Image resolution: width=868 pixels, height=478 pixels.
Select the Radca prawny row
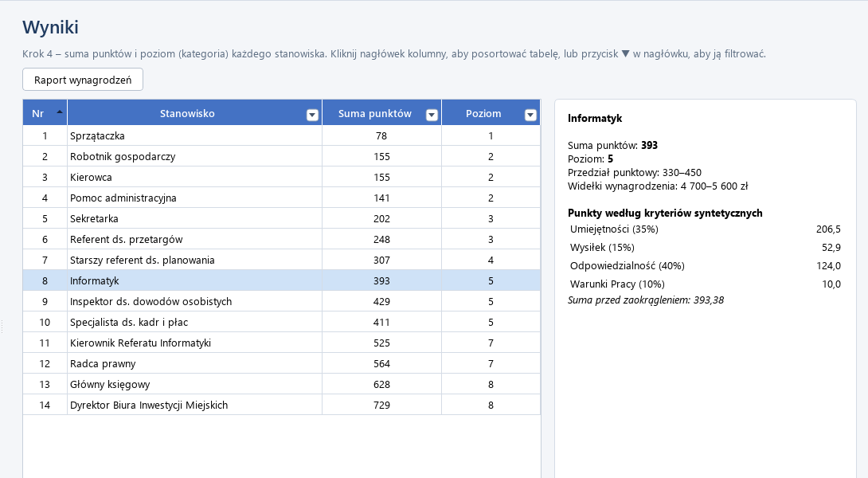281,363
